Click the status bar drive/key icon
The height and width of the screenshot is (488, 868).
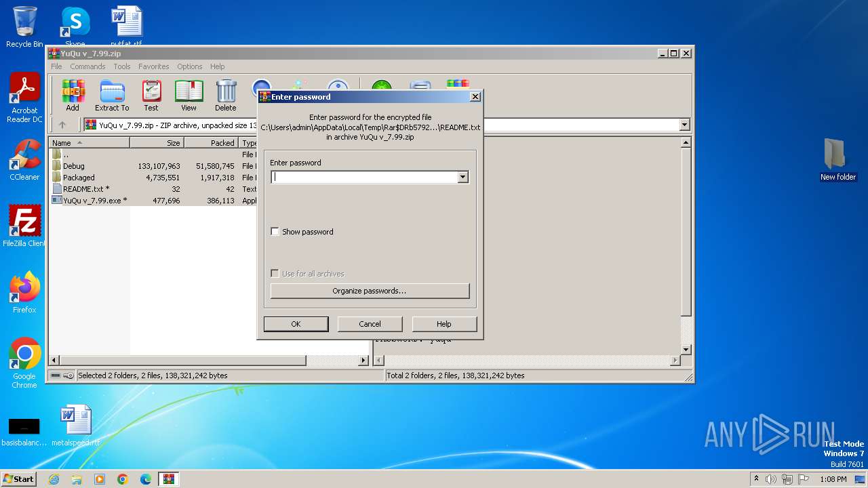coord(62,375)
